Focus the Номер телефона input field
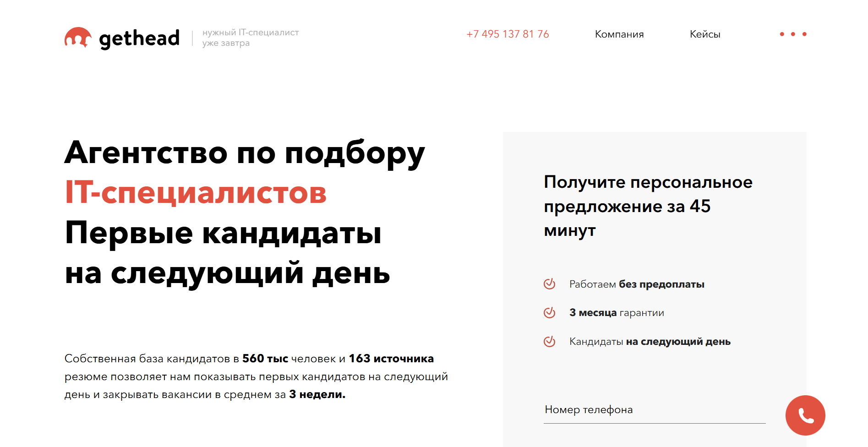 point(655,410)
